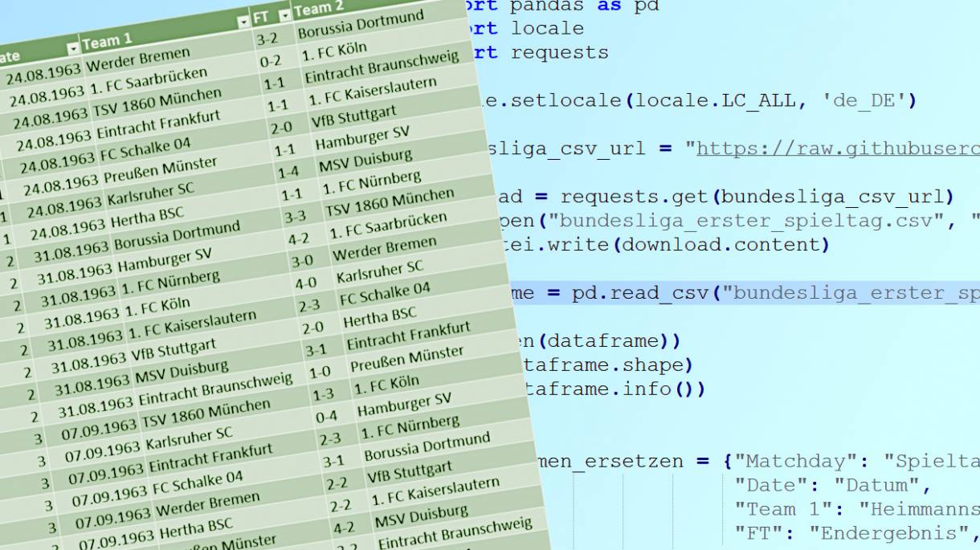Select the FT column header

[x=260, y=17]
